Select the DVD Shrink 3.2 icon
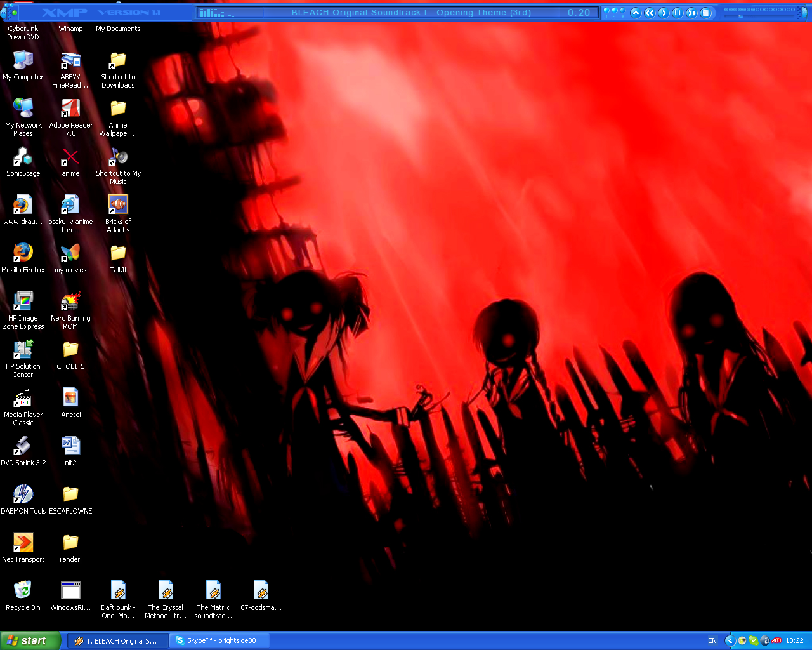812x650 pixels. [23, 451]
